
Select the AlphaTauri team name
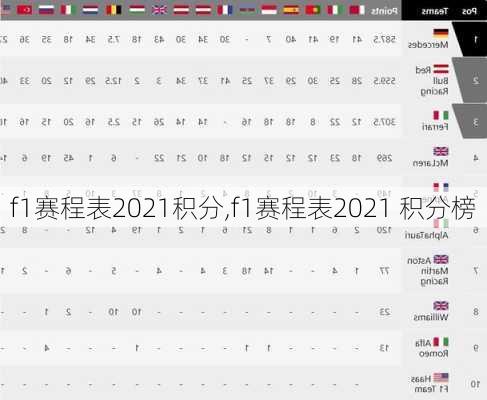(427, 235)
